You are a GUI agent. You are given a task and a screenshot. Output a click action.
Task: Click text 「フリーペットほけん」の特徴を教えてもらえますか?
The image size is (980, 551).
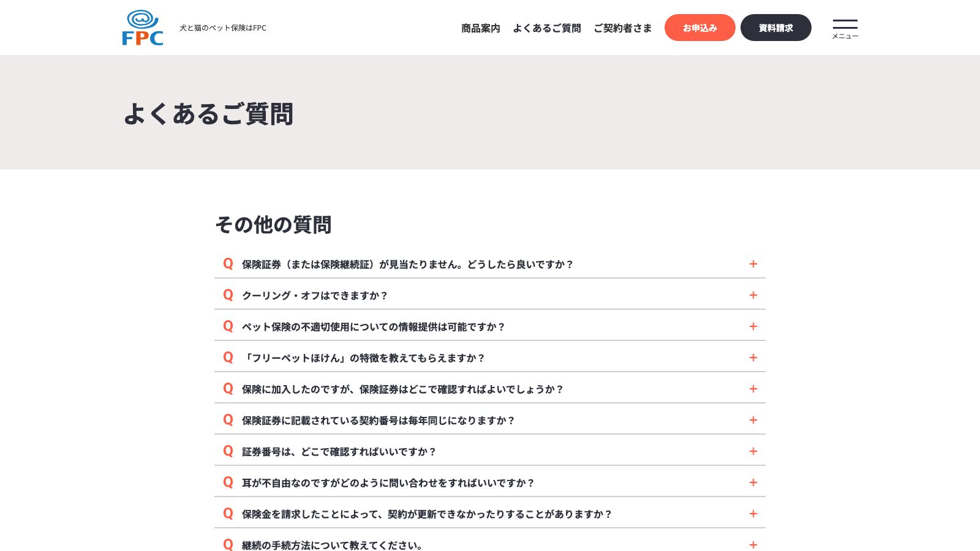[x=364, y=358]
